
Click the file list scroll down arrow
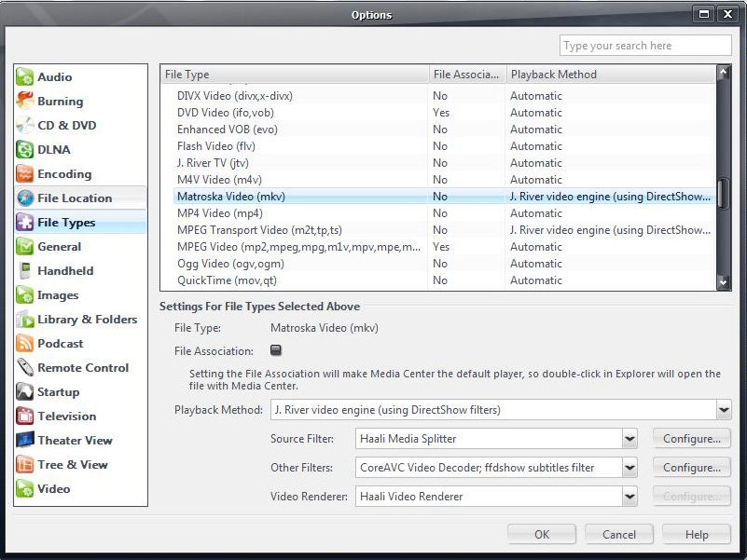724,282
